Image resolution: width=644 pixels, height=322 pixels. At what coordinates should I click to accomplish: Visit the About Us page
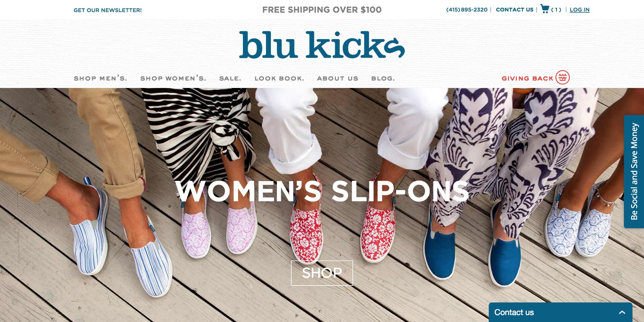point(338,78)
